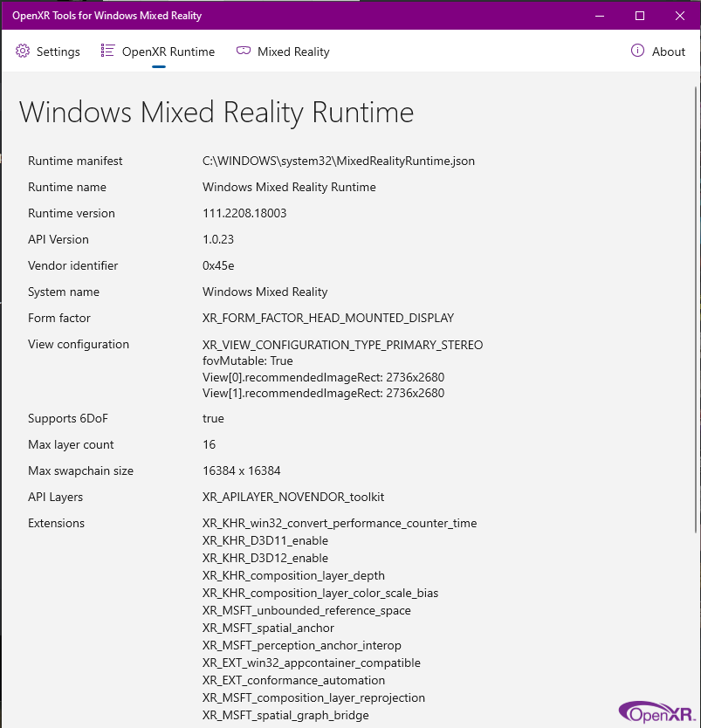Viewport: 701px width, 728px height.
Task: Click the Runtime name value text
Action: pos(289,187)
